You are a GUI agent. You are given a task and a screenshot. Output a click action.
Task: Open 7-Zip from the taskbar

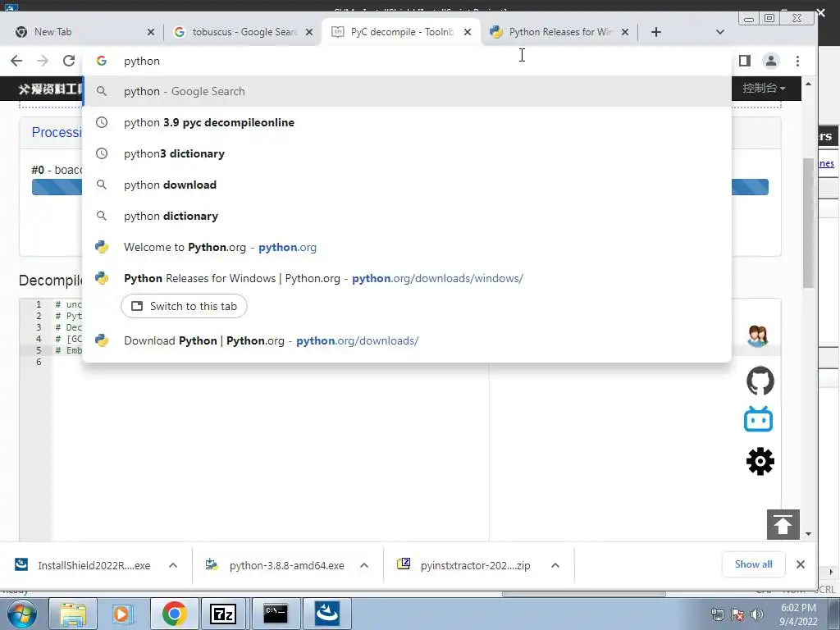click(223, 614)
